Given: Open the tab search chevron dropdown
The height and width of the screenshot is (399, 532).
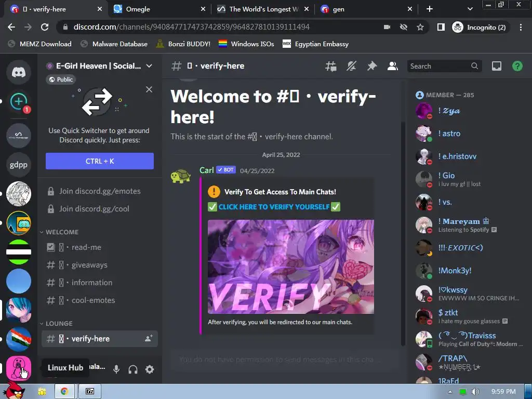Looking at the screenshot, I should pyautogui.click(x=470, y=9).
